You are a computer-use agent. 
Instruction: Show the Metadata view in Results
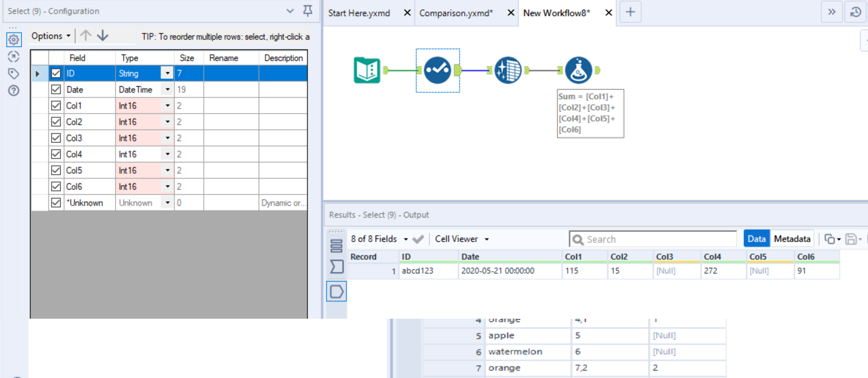pyautogui.click(x=792, y=239)
